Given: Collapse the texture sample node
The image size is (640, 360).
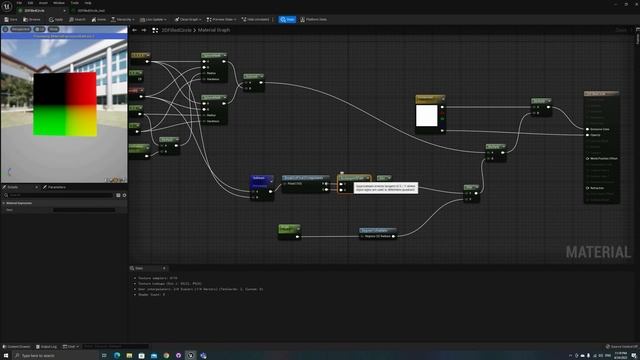Looking at the screenshot, I should click(443, 98).
